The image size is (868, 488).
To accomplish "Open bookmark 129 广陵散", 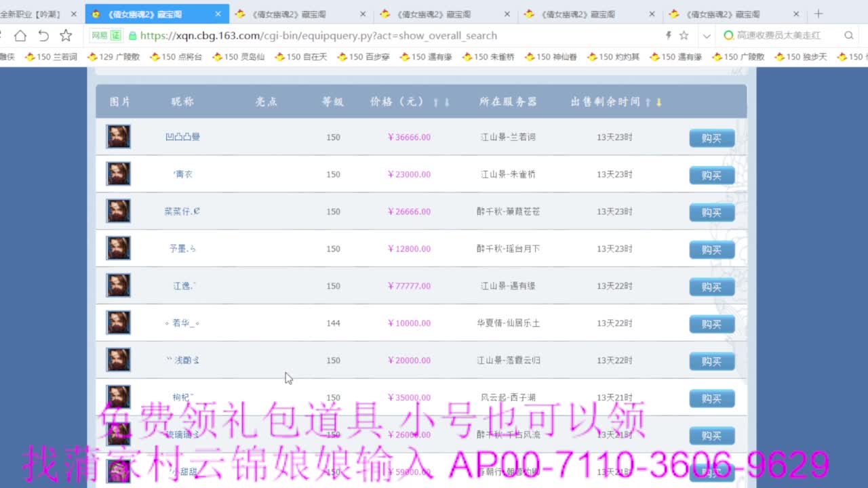I will pos(113,57).
